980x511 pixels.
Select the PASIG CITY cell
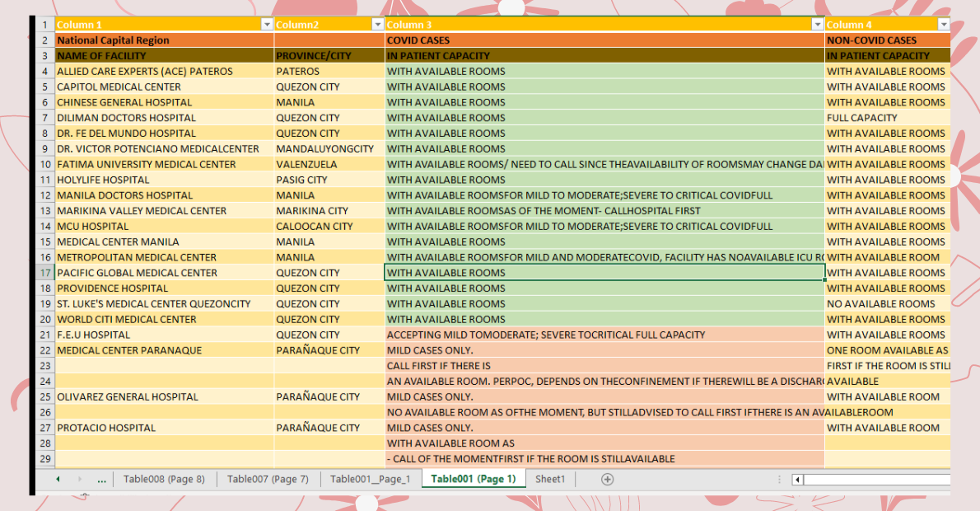point(329,180)
